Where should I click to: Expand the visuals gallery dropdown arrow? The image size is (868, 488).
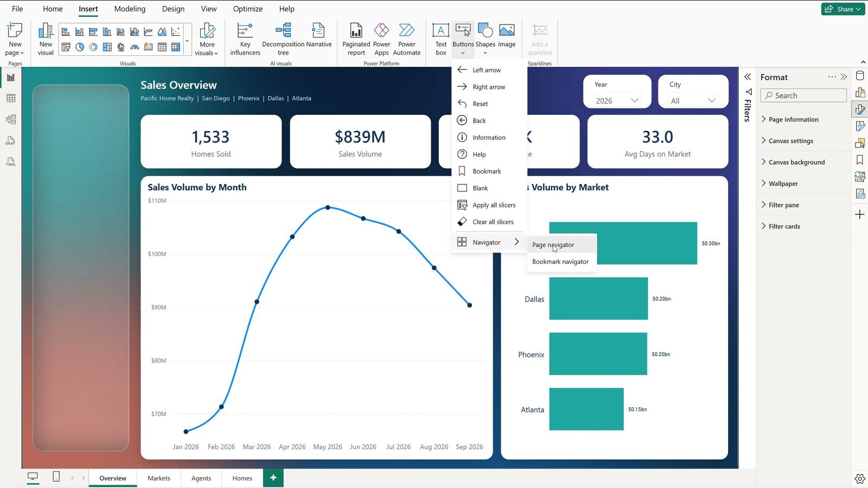(x=187, y=40)
